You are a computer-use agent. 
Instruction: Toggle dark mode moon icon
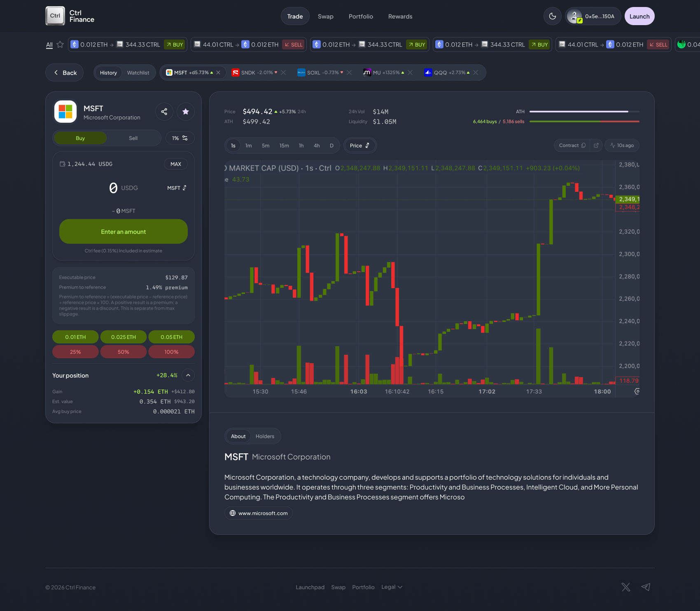[553, 16]
